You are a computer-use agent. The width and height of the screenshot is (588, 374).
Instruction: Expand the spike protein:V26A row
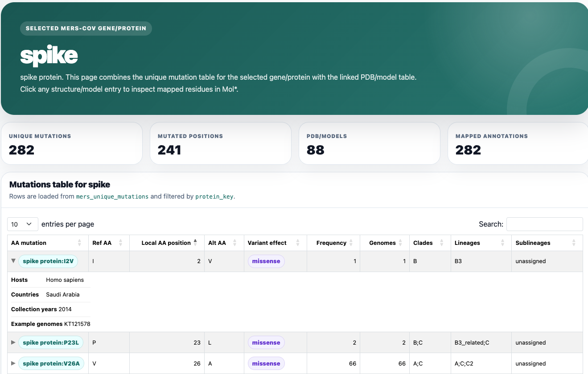click(x=13, y=363)
